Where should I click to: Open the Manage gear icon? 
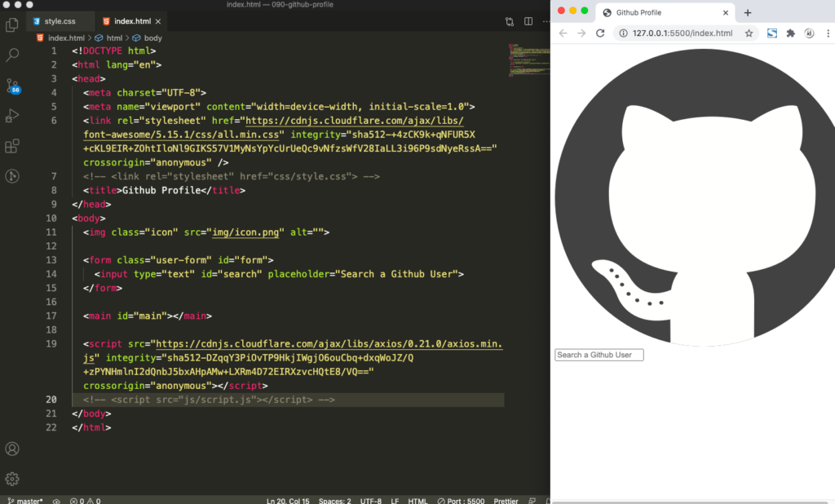(x=11, y=479)
